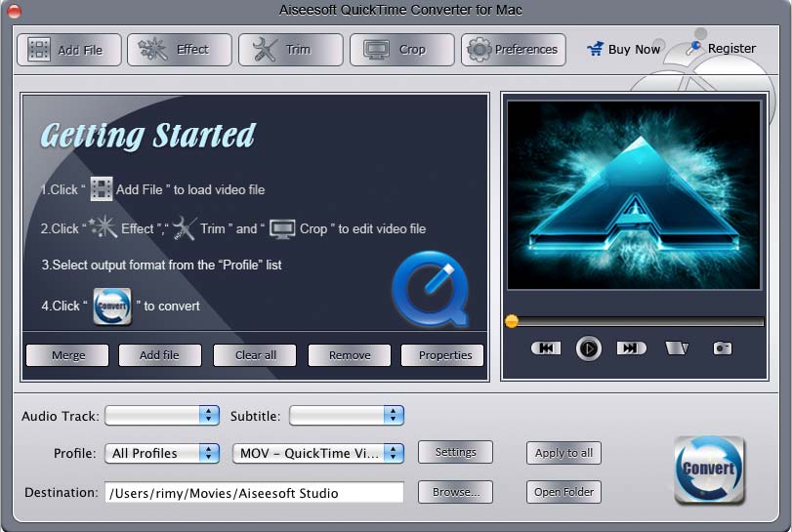Click the Add File film icon in step 1
The width and height of the screenshot is (792, 532).
pos(101,189)
